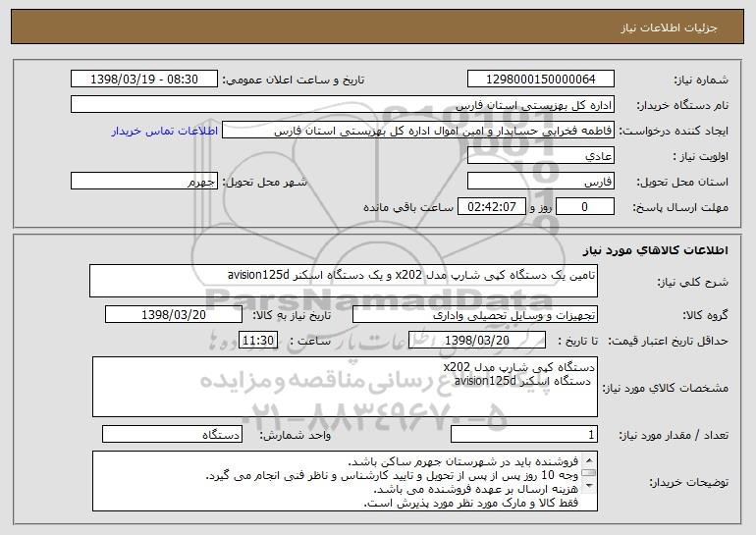
Task: Click note line هزینه ارسال بر عهده فروشنده
Action: pyautogui.click(x=476, y=489)
